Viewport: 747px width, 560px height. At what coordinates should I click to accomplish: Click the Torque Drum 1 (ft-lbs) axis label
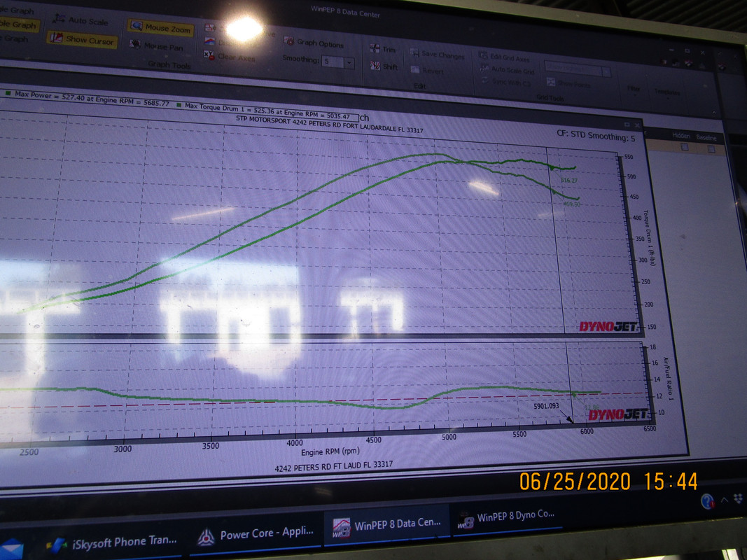click(x=649, y=237)
